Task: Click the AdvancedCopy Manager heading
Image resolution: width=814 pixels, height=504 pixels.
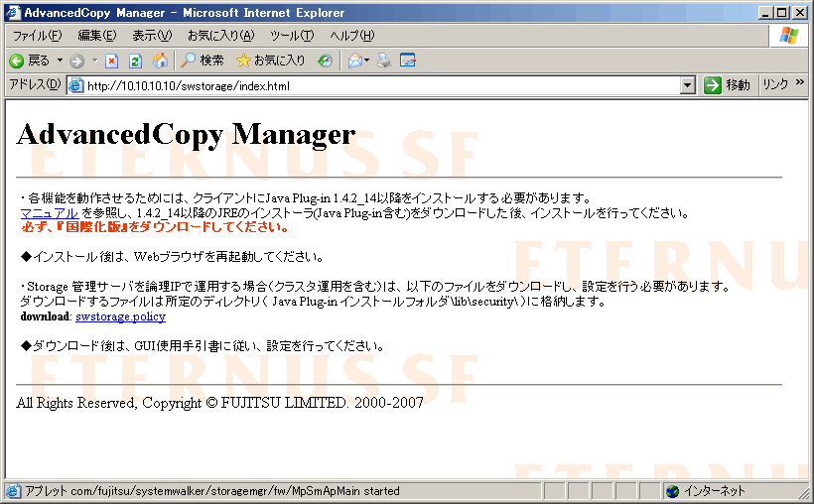Action: point(186,135)
